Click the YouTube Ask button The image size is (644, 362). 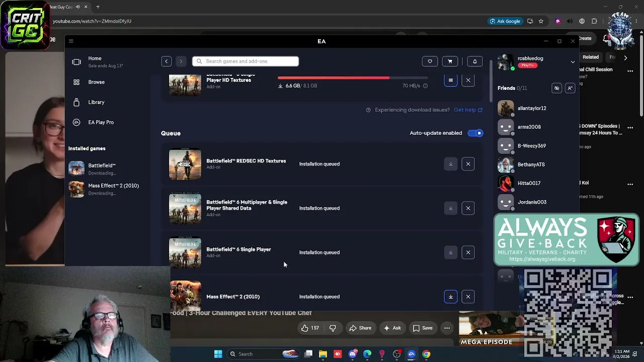392,328
